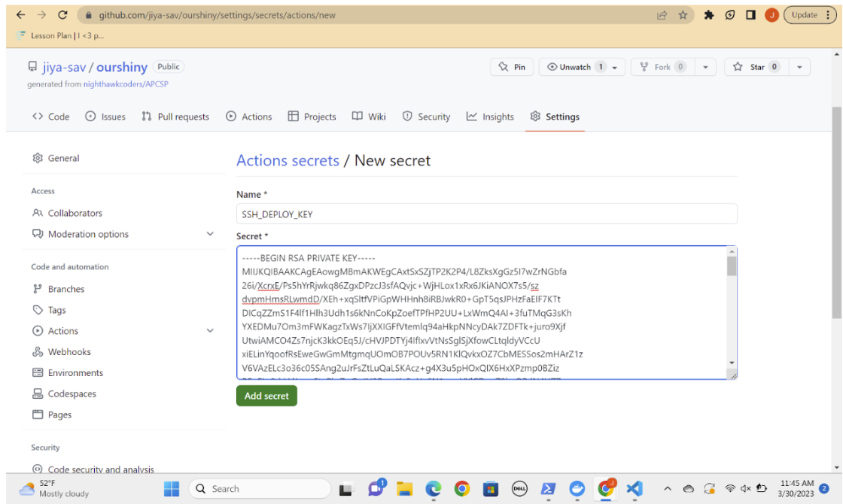Open Microsoft Store from the taskbar
This screenshot has height=504, width=843.
[490, 489]
